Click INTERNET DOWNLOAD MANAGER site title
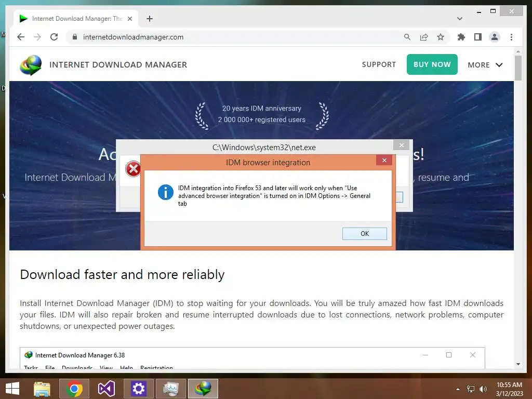The height and width of the screenshot is (399, 532). point(118,64)
